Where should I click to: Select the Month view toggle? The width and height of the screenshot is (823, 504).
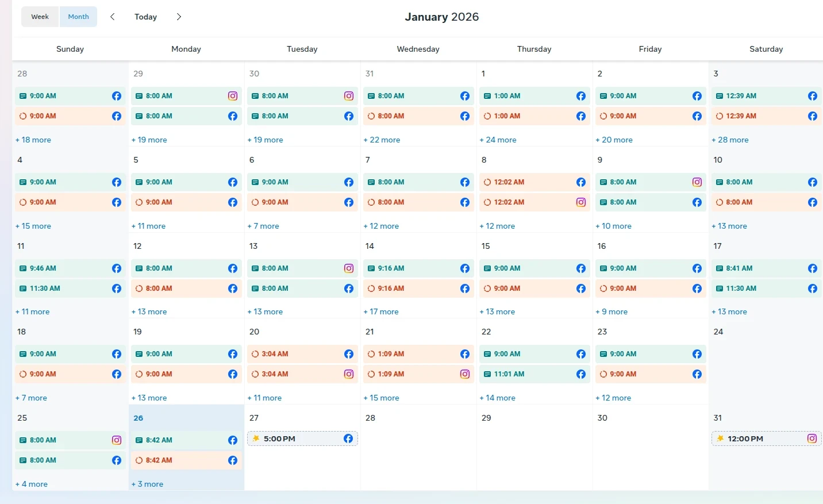78,17
